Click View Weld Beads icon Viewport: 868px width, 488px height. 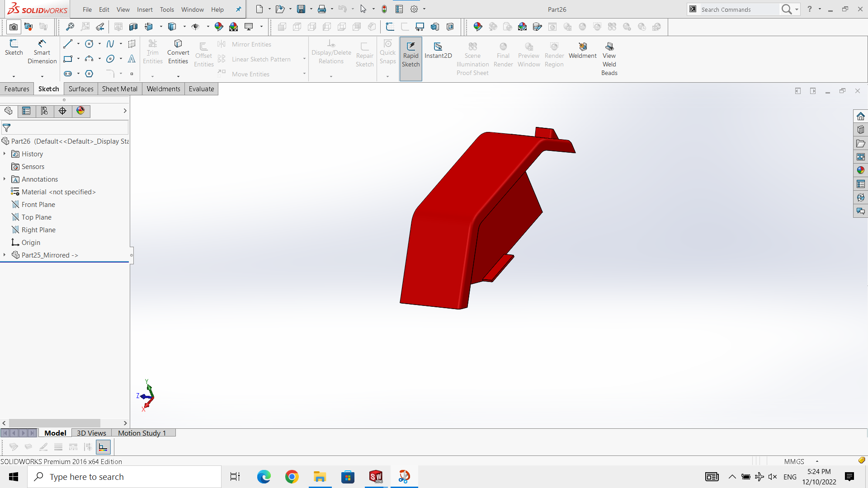(609, 59)
